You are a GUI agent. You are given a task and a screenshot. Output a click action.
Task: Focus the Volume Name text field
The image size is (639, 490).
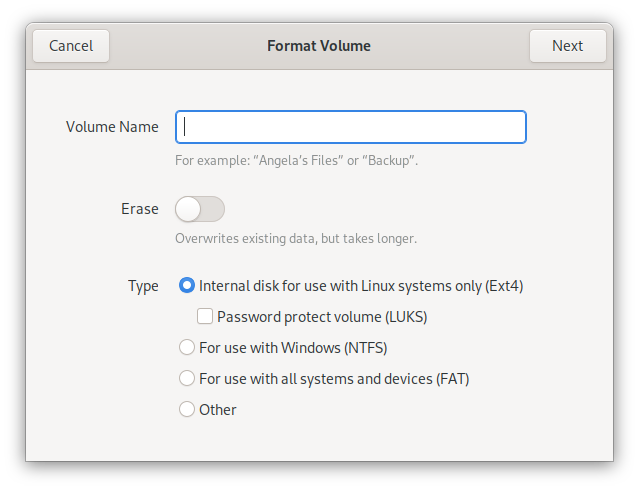350,127
